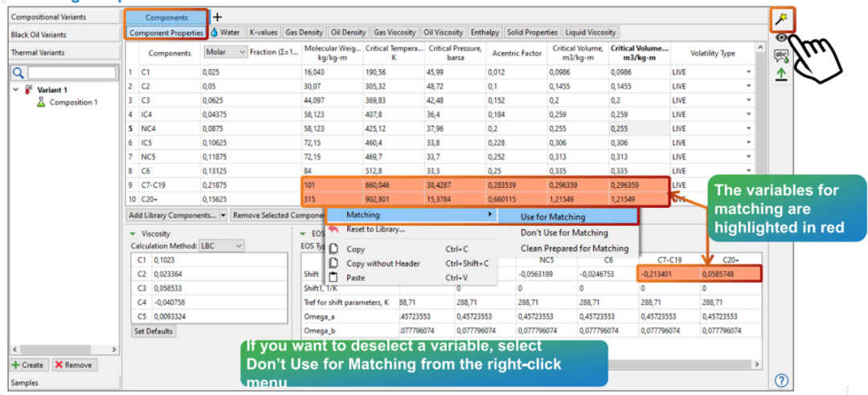The width and height of the screenshot is (868, 395).
Task: Select the C7-C19 molecular weight cell 101
Action: (332, 185)
